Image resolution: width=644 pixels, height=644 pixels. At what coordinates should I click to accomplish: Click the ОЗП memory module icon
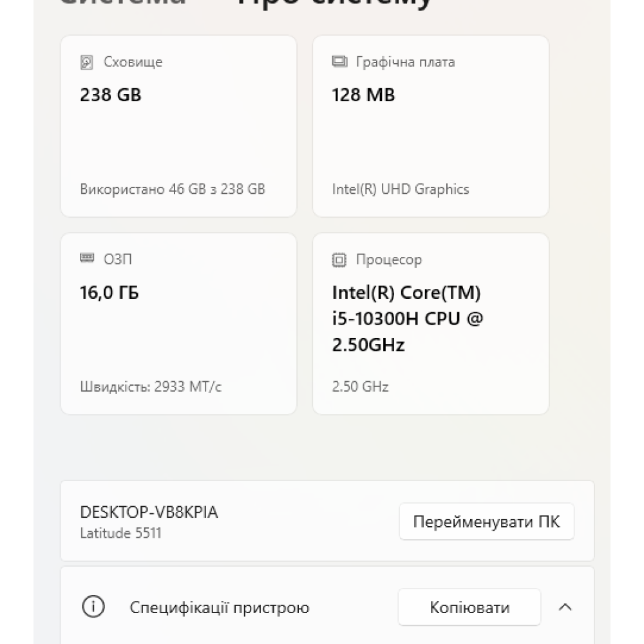pyautogui.click(x=87, y=259)
